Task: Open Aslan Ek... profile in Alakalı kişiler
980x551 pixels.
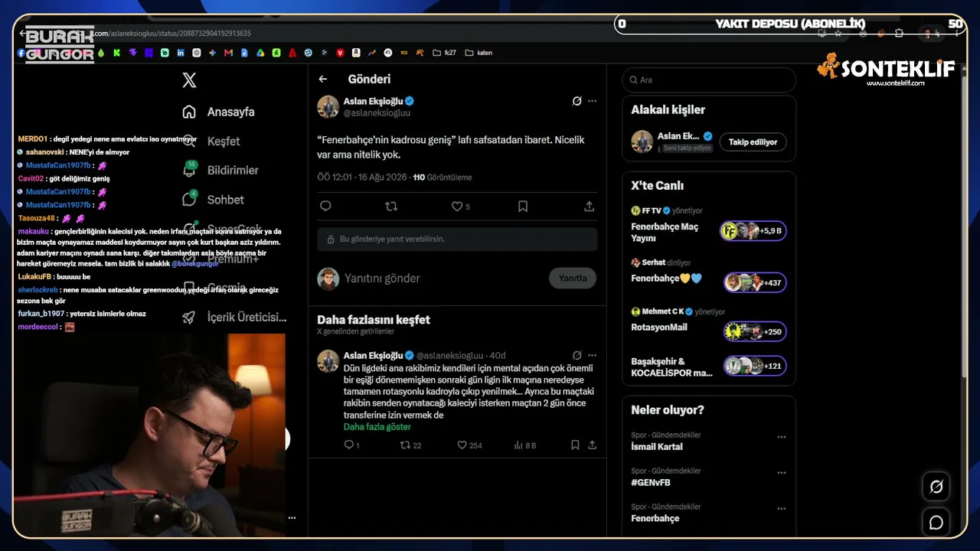Action: (x=678, y=136)
